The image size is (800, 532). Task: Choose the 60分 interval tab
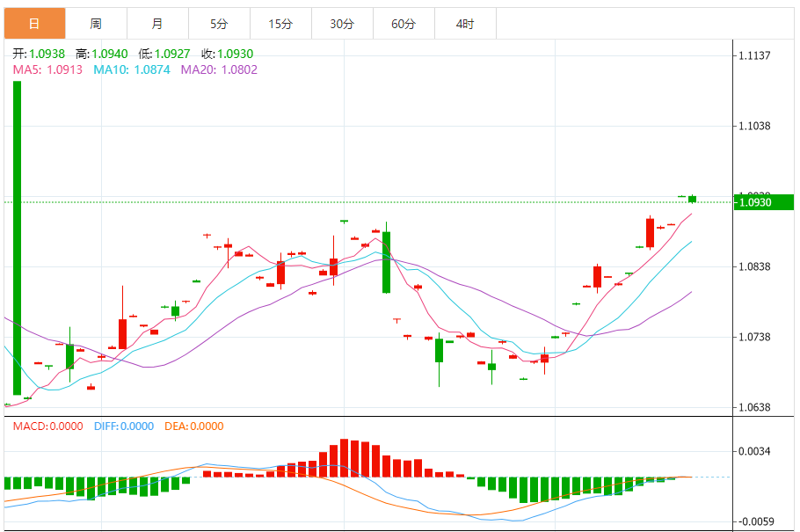[404, 24]
